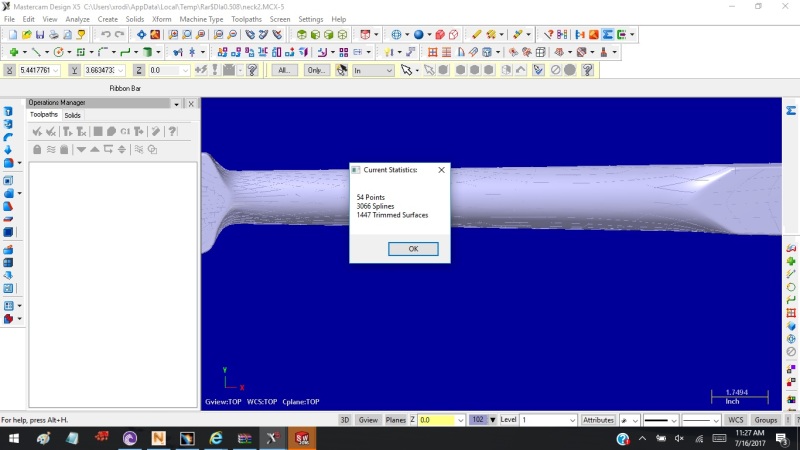Image resolution: width=800 pixels, height=450 pixels.
Task: Click the color 102 swatch
Action: click(478, 420)
